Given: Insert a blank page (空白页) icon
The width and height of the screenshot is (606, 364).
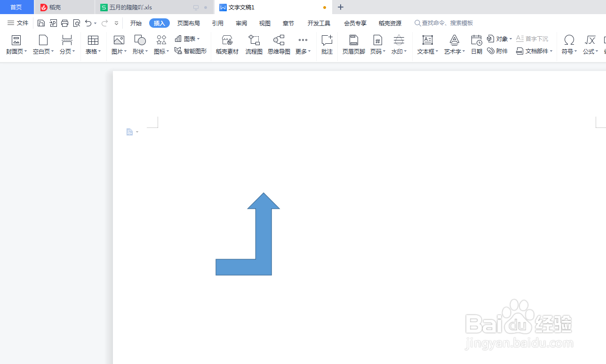Looking at the screenshot, I should (x=43, y=40).
